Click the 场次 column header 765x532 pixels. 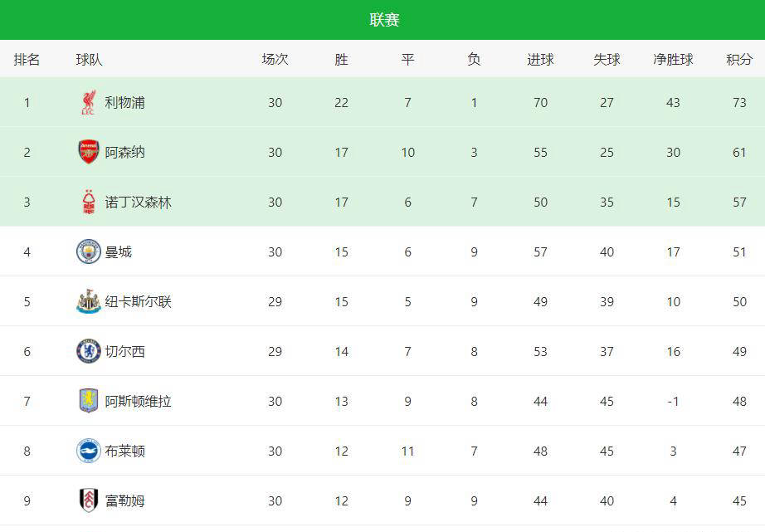275,60
